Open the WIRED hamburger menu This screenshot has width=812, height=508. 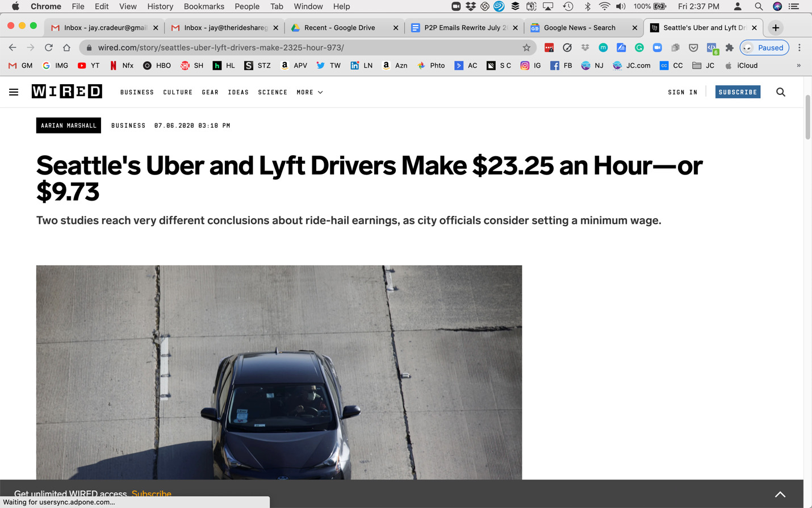click(x=14, y=92)
